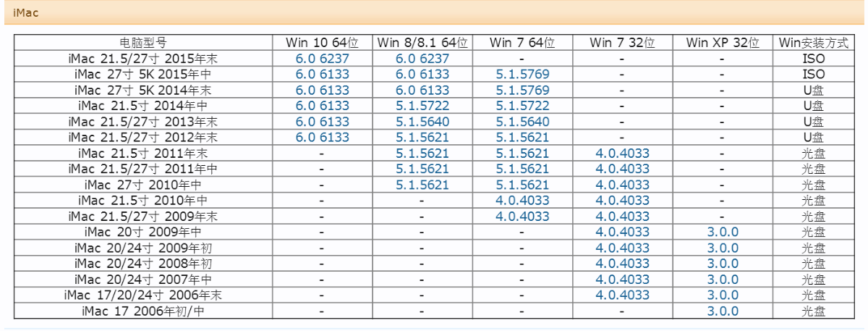This screenshot has width=868, height=331.
Task: Open Win 8/8.1 5.1.5621 for iMac 27寸 2010年中
Action: [x=422, y=185]
